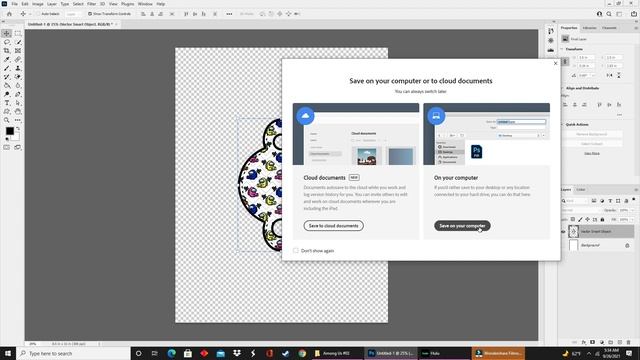Open the Image menu

38,4
